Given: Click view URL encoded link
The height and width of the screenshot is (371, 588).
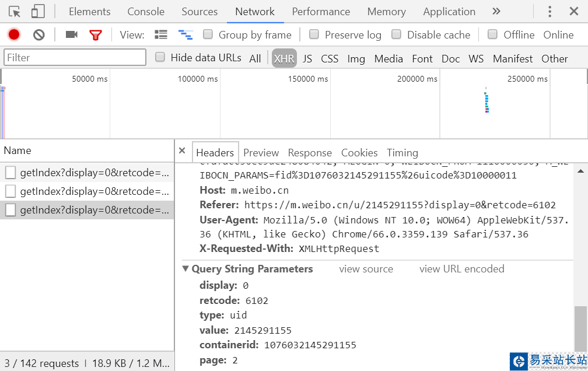Looking at the screenshot, I should [x=461, y=269].
